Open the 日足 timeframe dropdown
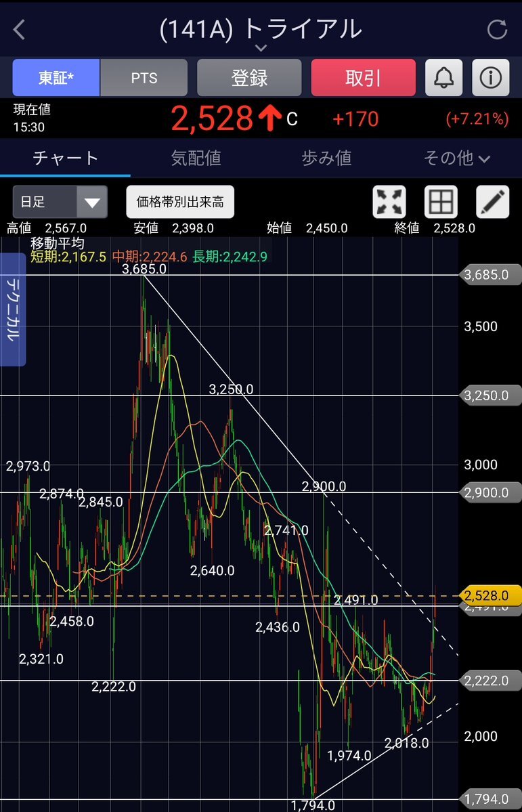The height and width of the screenshot is (812, 522). click(60, 202)
